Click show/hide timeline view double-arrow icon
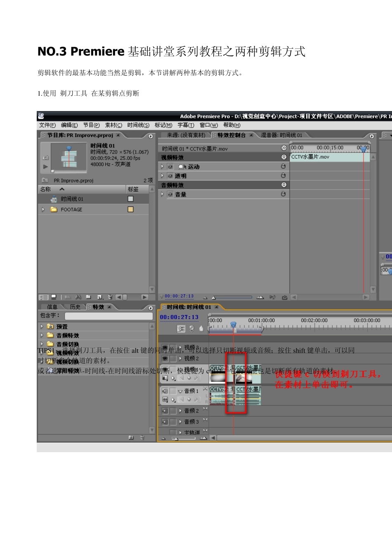This screenshot has width=392, height=555. [283, 148]
